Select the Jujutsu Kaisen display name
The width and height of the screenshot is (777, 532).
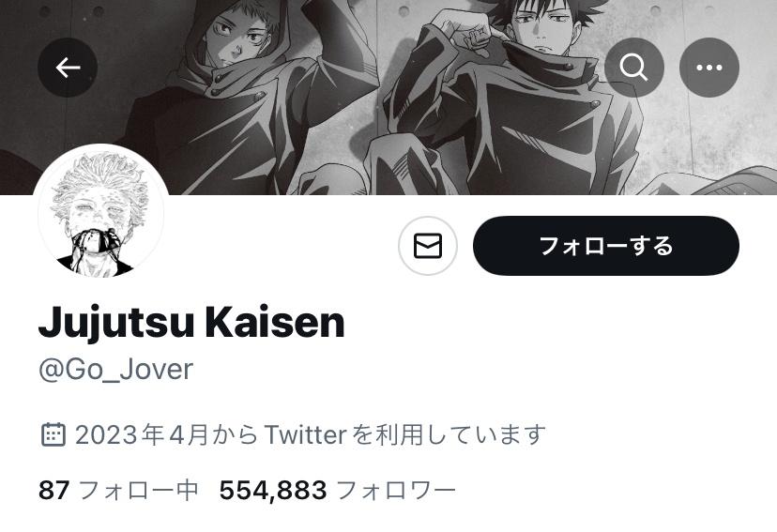click(191, 323)
